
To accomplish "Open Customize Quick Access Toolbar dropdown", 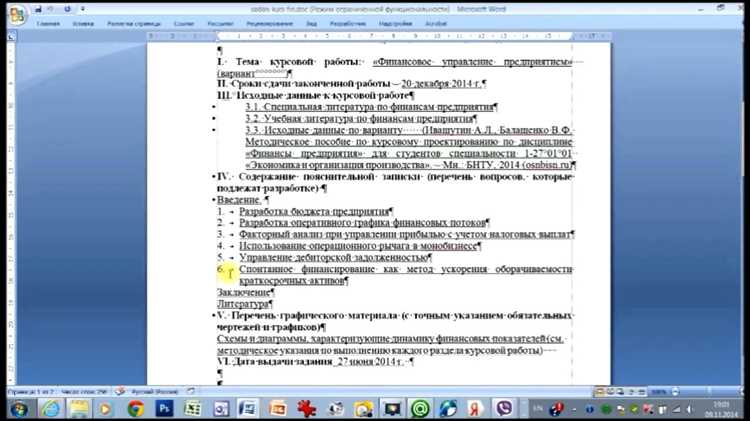I will (x=83, y=9).
